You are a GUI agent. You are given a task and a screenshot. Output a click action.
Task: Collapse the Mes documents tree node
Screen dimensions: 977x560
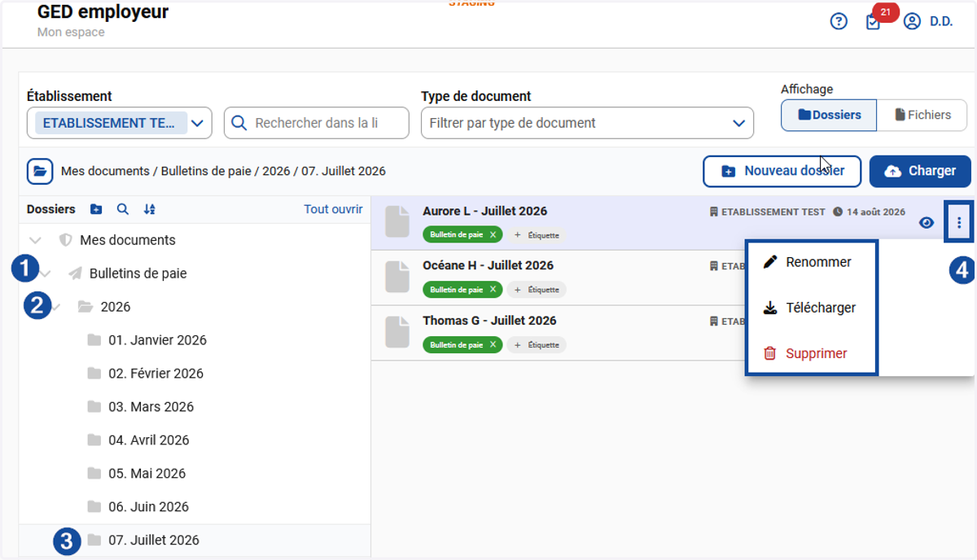coord(35,240)
